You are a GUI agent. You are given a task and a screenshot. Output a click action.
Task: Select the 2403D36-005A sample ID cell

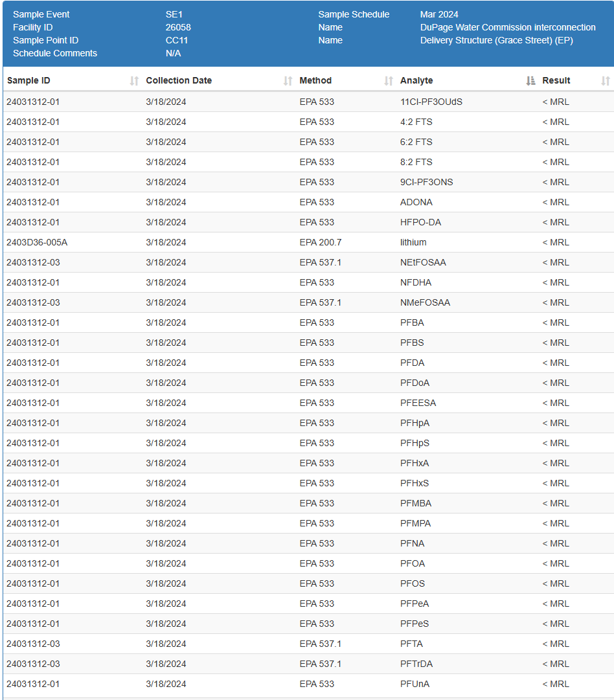coord(37,242)
